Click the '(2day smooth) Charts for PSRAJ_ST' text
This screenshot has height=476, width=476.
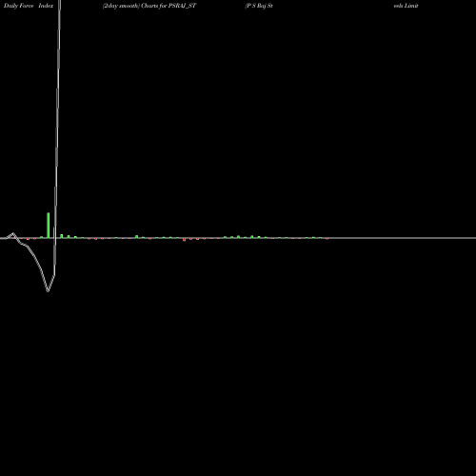[x=149, y=6]
